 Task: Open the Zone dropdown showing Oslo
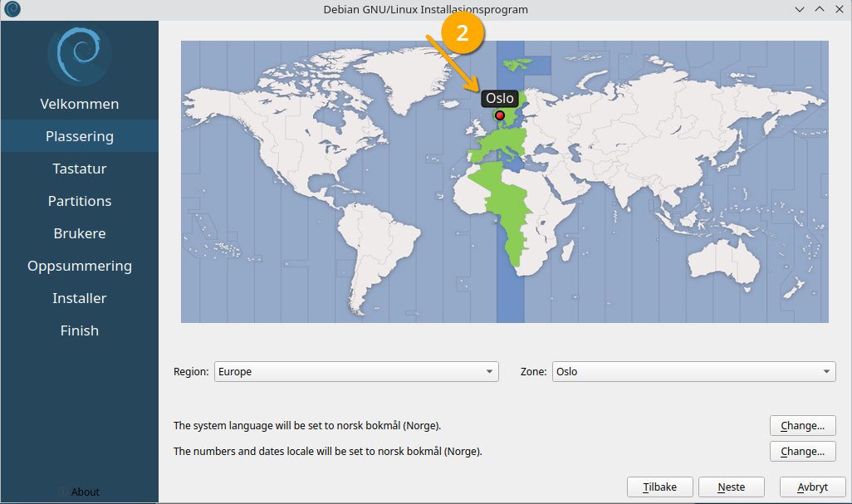tap(694, 371)
